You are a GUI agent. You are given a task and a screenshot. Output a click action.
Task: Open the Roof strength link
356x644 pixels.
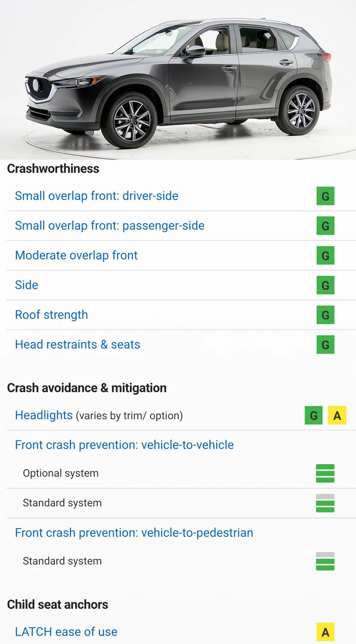pos(51,315)
